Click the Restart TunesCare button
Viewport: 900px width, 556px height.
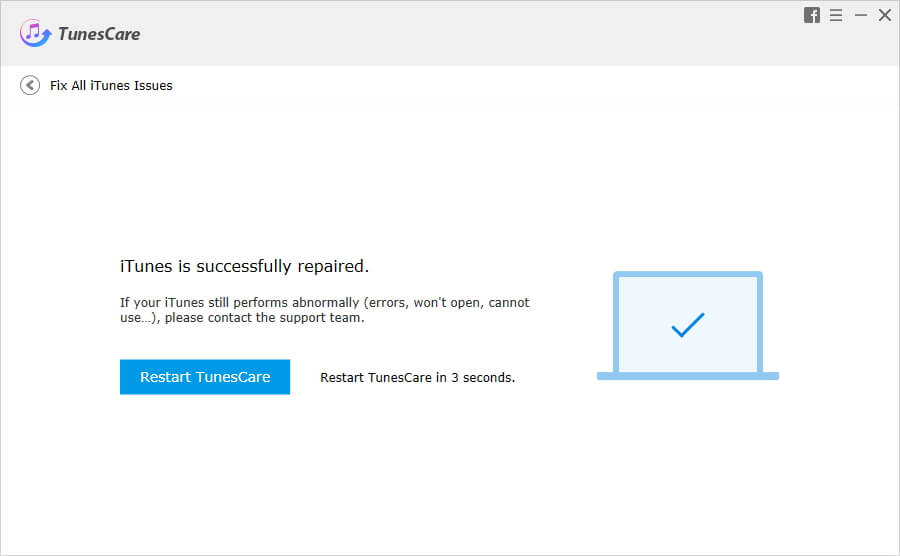[205, 377]
